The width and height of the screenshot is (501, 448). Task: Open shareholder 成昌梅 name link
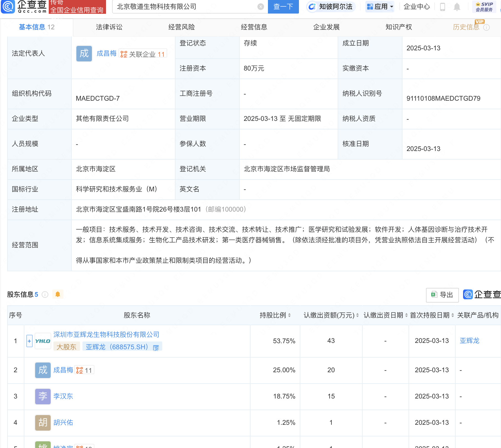point(63,370)
